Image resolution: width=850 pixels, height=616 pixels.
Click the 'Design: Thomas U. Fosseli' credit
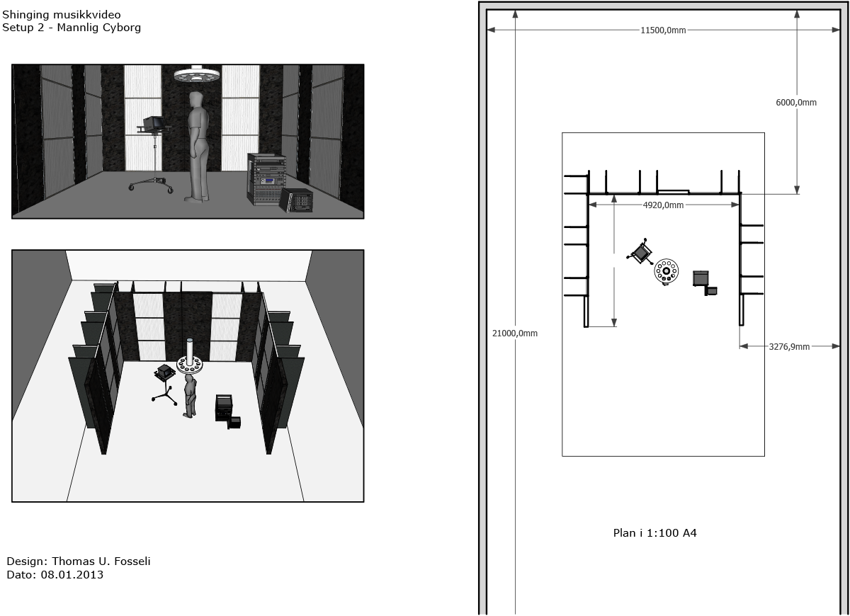coord(79,561)
